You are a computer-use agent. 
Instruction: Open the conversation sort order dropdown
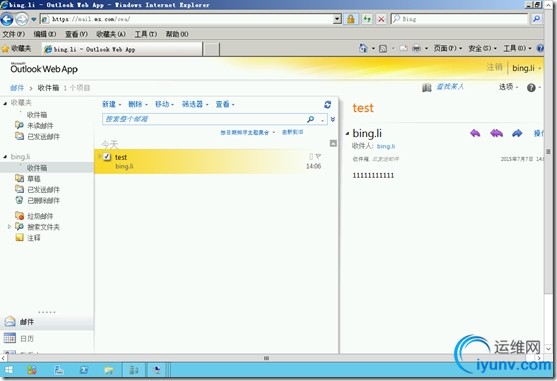[247, 132]
